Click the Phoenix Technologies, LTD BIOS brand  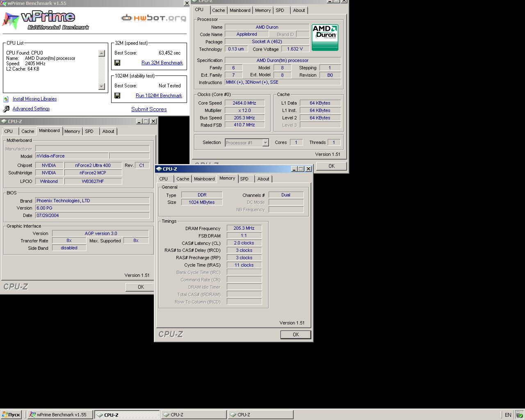point(92,201)
